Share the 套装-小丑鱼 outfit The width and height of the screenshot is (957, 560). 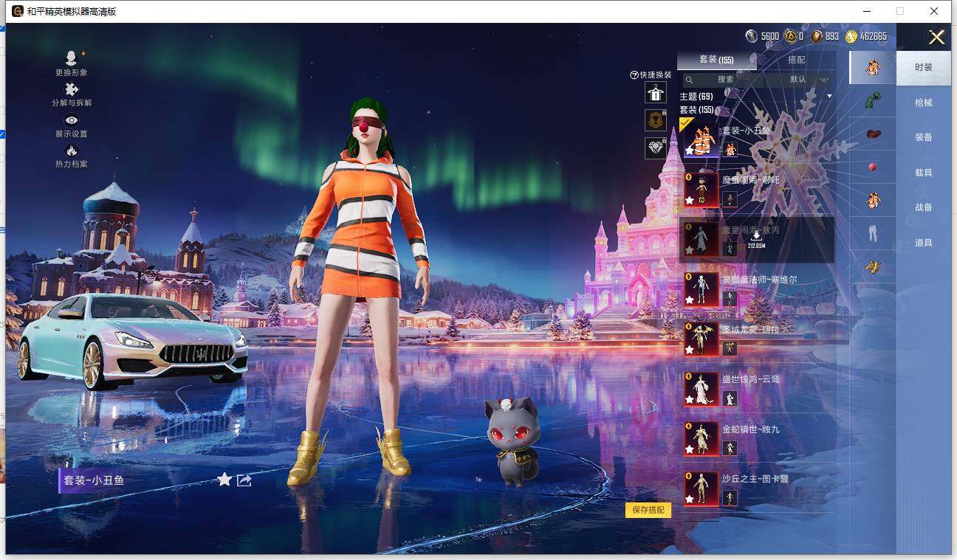244,480
